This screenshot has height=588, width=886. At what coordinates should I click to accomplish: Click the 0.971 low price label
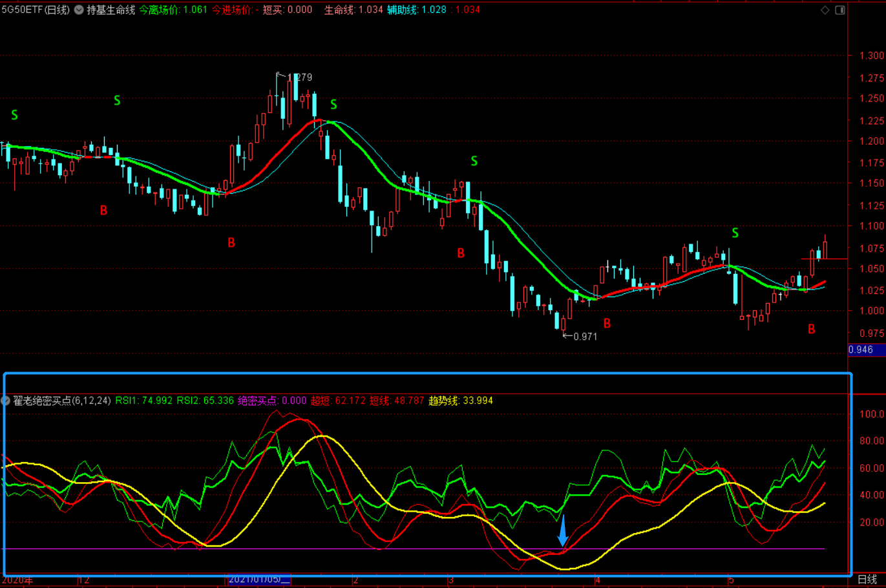585,337
